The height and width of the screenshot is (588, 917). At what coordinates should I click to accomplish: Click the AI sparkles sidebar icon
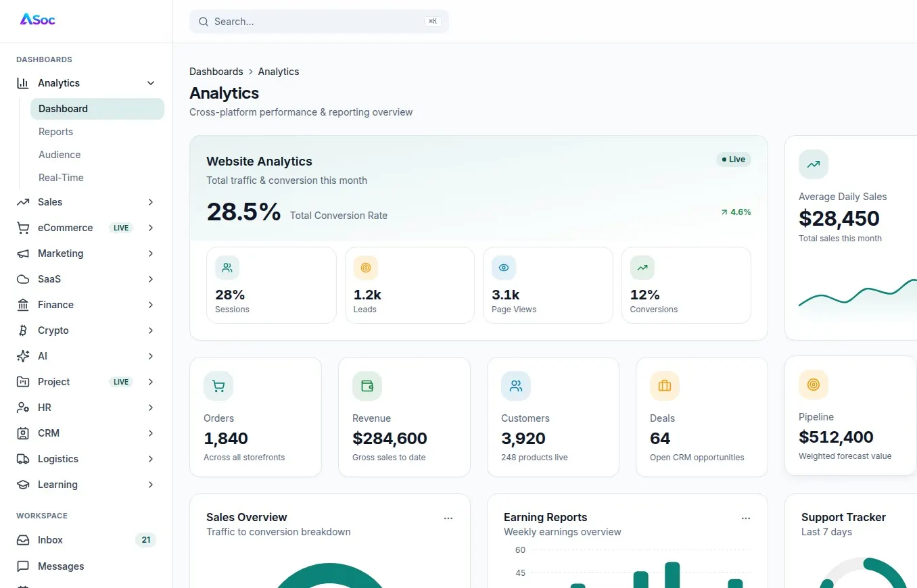tap(23, 356)
